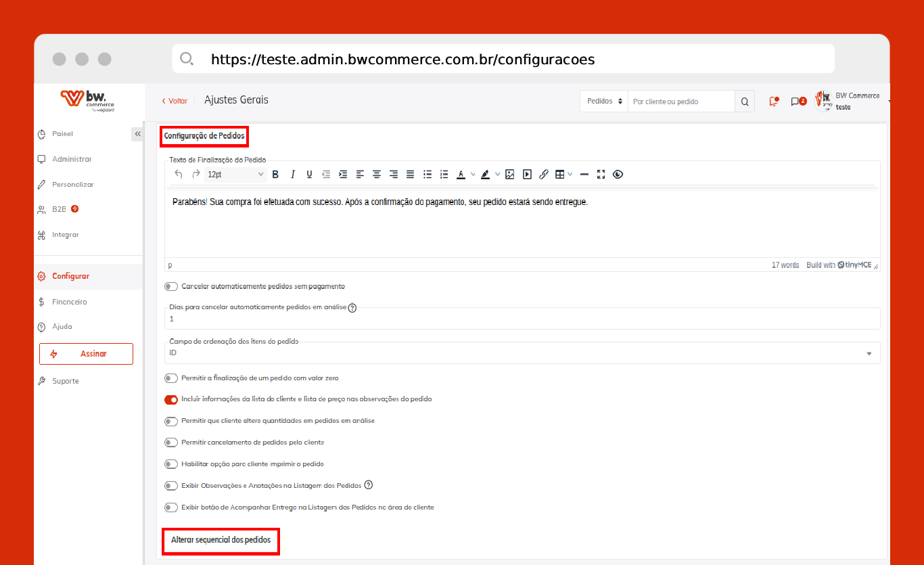Toggle bold formatting in the editor
This screenshot has height=565, width=924.
(x=275, y=175)
